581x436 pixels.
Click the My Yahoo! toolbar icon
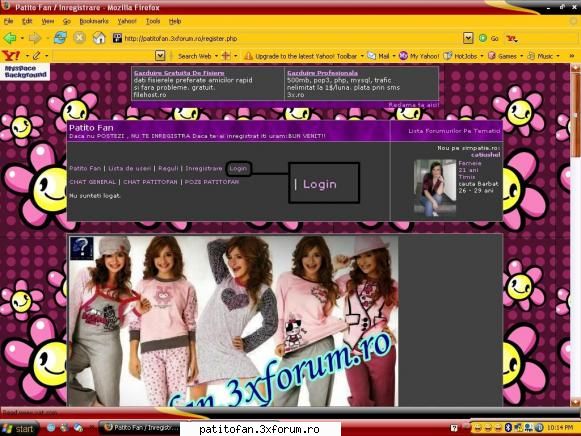[x=419, y=56]
